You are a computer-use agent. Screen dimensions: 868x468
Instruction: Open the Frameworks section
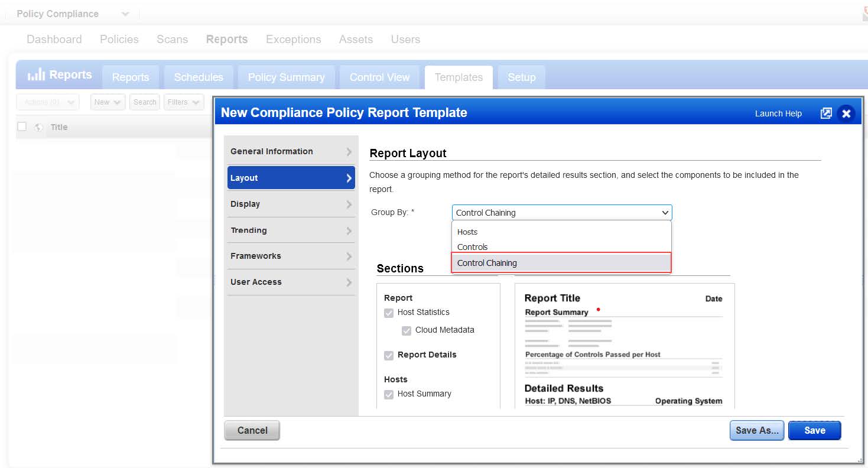tap(291, 256)
